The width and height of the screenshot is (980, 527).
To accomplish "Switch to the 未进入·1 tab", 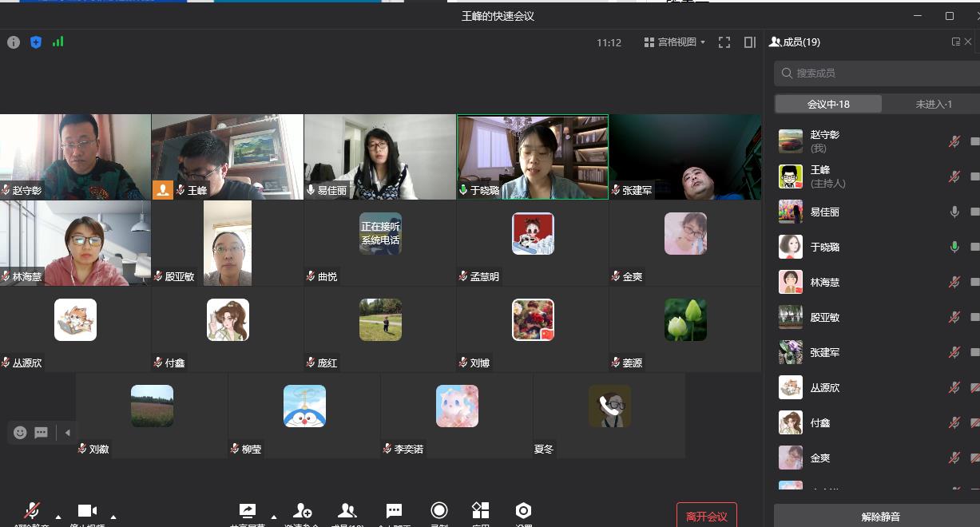I will click(933, 104).
